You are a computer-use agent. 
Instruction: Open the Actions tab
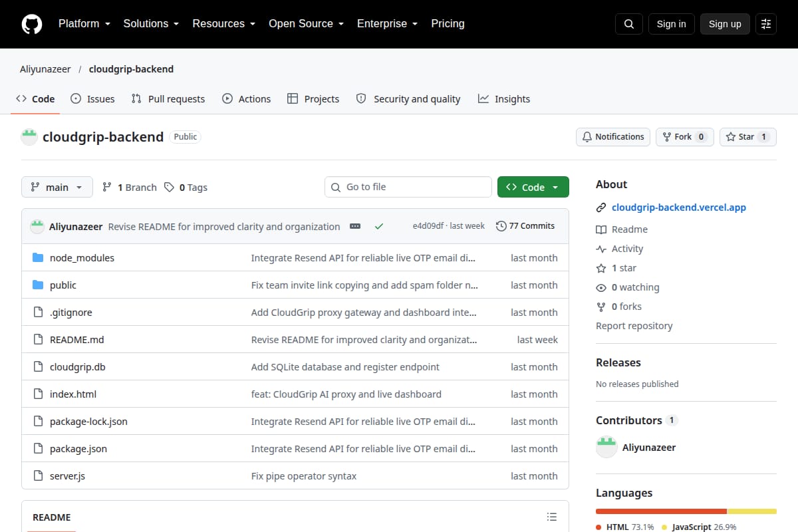click(x=246, y=99)
